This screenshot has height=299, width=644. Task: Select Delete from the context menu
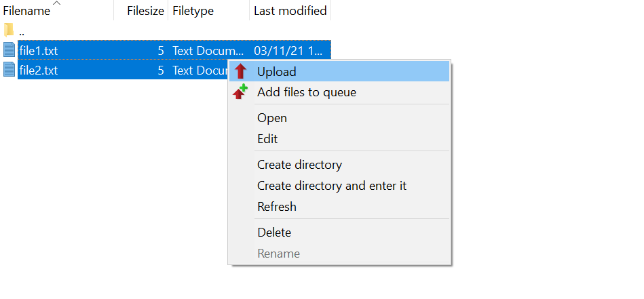click(x=274, y=233)
